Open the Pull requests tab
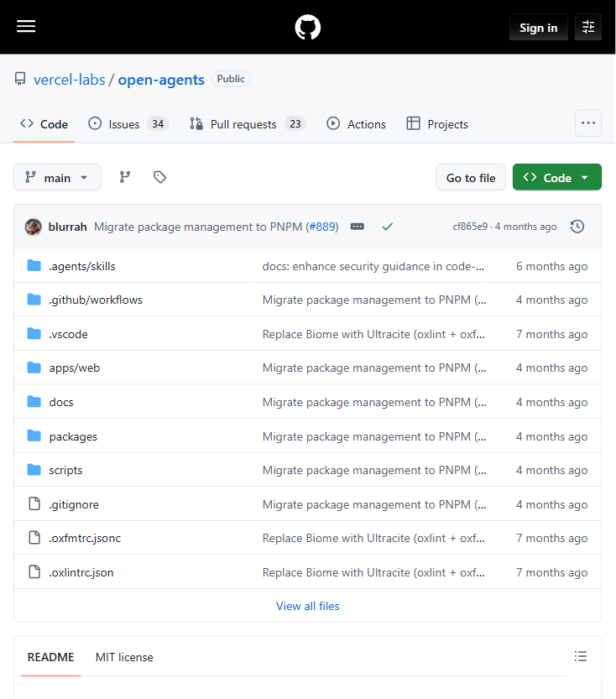The image size is (616, 699). [x=248, y=124]
